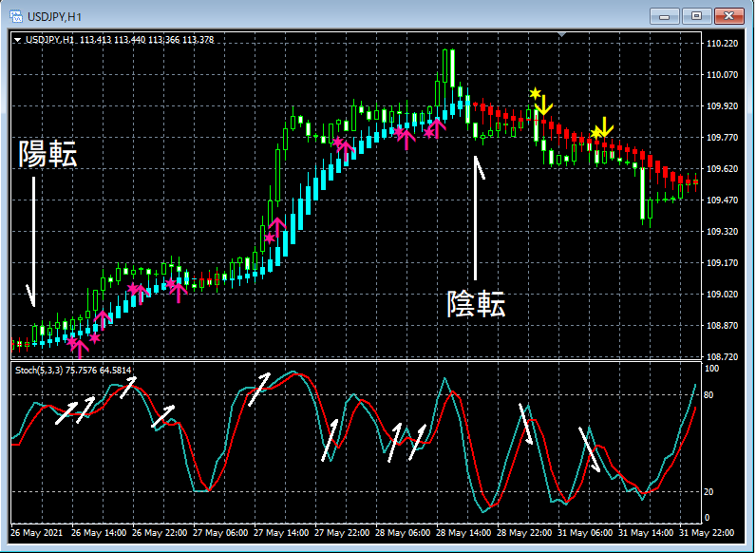Click the 109.170 price scale label
This screenshot has width=756, height=553.
(722, 263)
